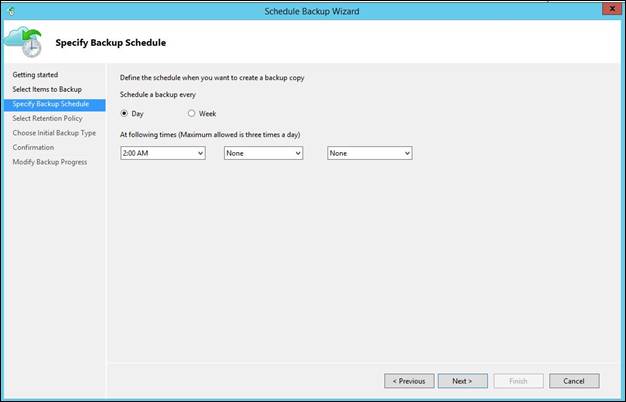This screenshot has width=626, height=402.
Task: Select the Day radio button
Action: pyautogui.click(x=124, y=113)
